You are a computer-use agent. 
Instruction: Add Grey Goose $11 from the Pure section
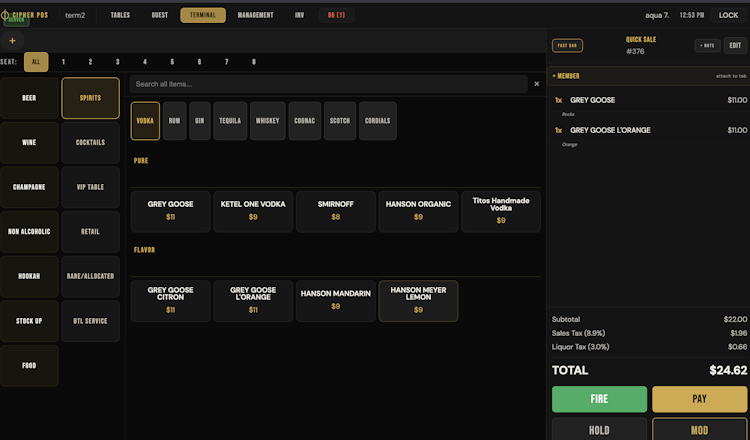[170, 211]
